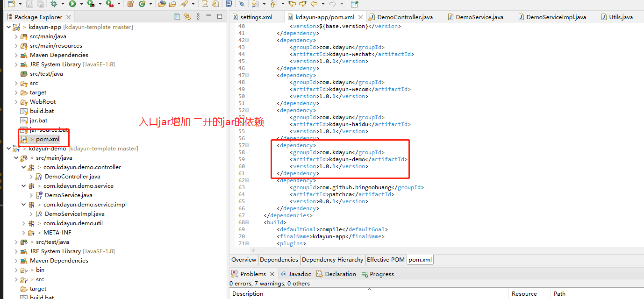This screenshot has width=644, height=299.
Task: Toggle Link with Editor in Package Explorer
Action: [x=187, y=17]
